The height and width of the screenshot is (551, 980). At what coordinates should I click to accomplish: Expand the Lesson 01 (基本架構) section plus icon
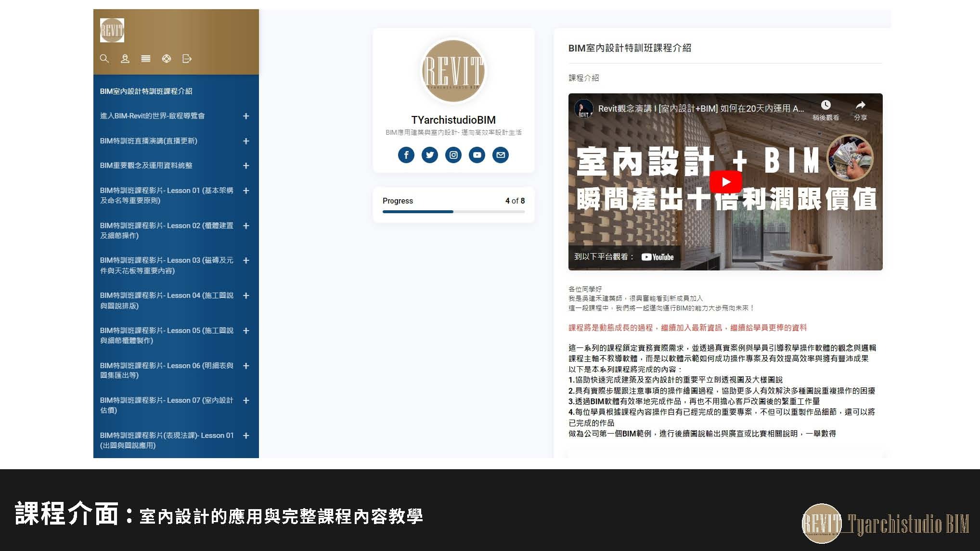[246, 191]
